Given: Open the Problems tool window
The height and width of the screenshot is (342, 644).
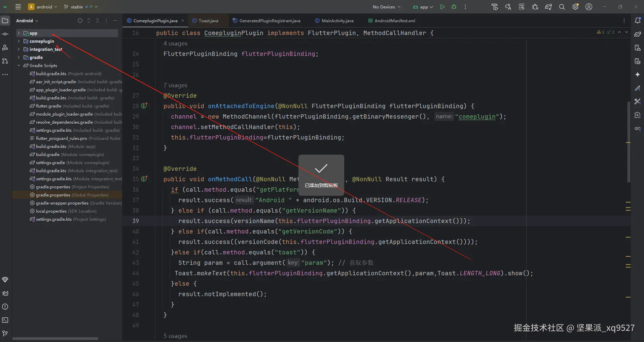Looking at the screenshot, I should click(5, 307).
